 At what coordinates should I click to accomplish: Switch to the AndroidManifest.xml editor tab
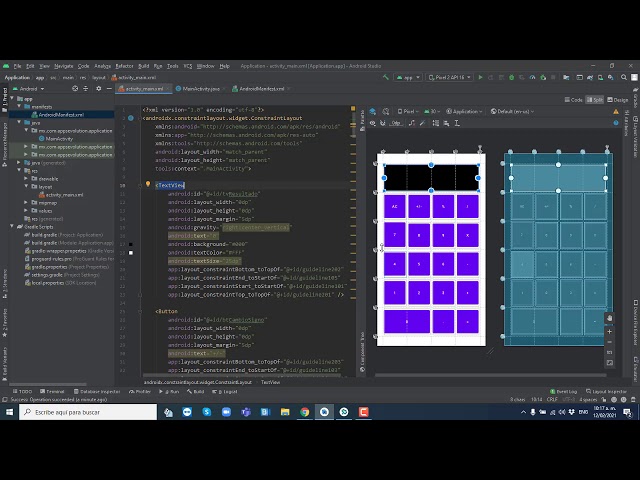(261, 89)
